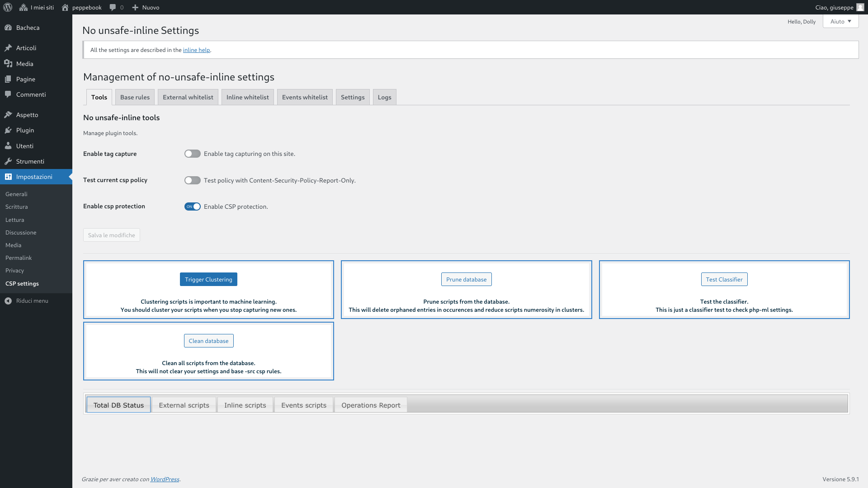The width and height of the screenshot is (868, 488).
Task: Click Trigger Clustering button
Action: pos(208,279)
